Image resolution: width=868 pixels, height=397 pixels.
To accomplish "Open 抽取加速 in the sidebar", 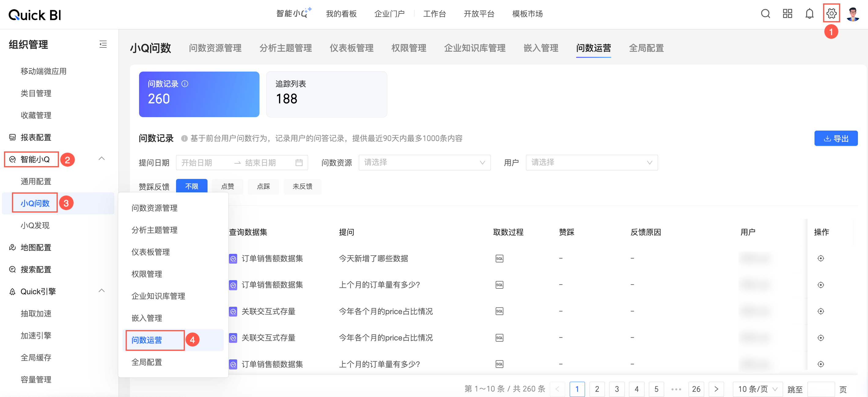I will (36, 314).
